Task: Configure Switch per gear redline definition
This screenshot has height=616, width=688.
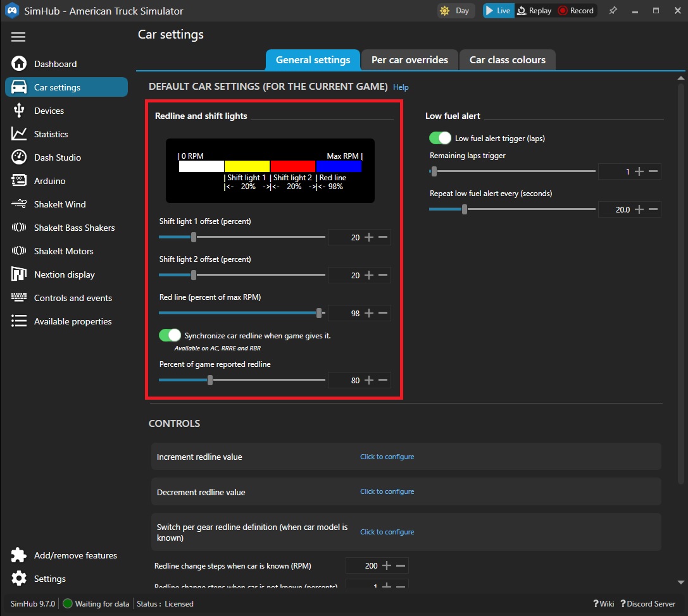Action: click(x=387, y=532)
